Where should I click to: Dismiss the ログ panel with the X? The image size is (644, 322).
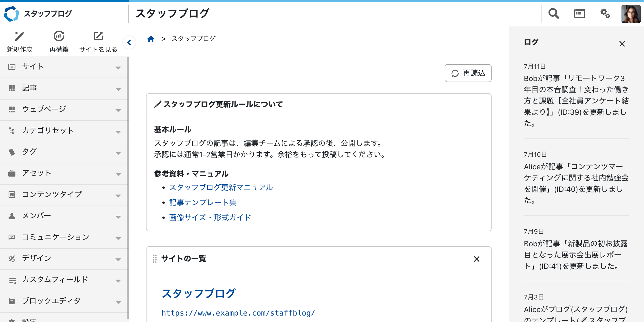click(x=623, y=44)
